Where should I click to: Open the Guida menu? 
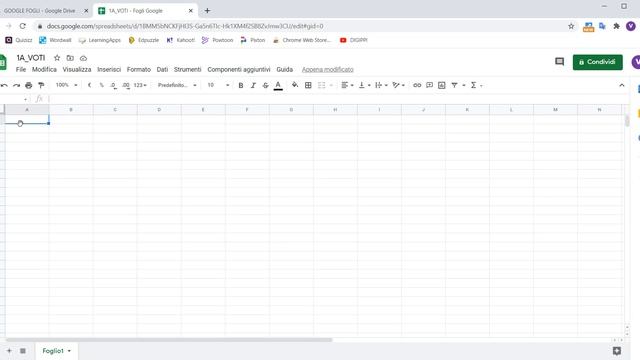tap(284, 70)
